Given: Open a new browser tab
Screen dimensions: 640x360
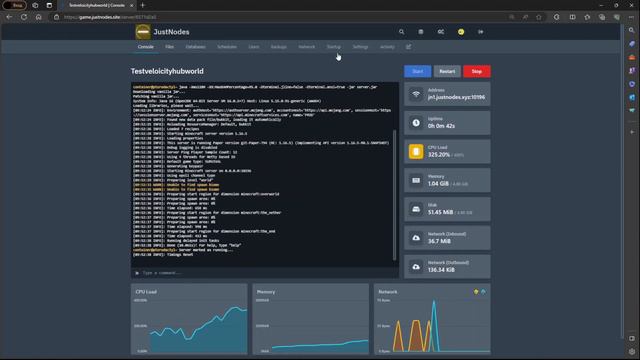Looking at the screenshot, I should [x=143, y=5].
